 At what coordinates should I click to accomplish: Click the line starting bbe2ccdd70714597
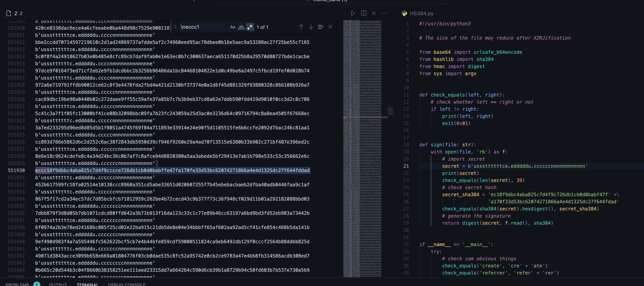click(172, 42)
